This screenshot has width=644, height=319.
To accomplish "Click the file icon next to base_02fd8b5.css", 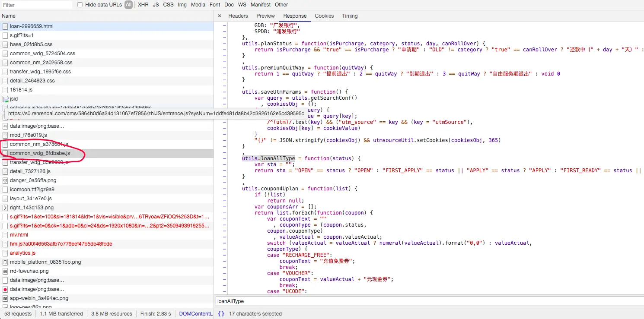I will coord(5,44).
